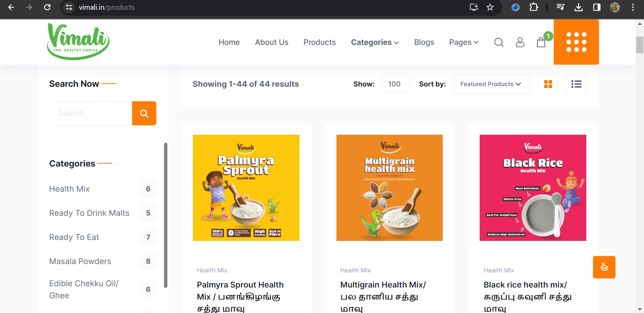Click Health Mix label under Palmyra Sprout

point(212,270)
